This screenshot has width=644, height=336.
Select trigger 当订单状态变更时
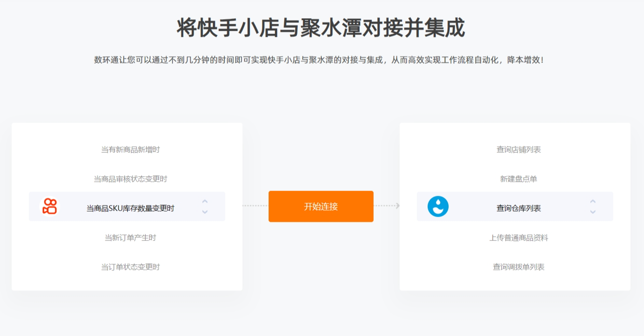click(x=131, y=267)
